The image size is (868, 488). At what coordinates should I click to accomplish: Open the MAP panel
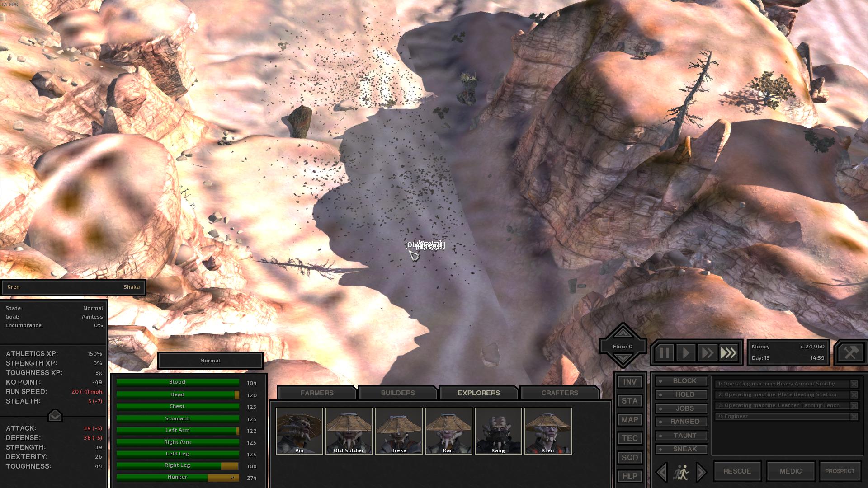pos(629,420)
